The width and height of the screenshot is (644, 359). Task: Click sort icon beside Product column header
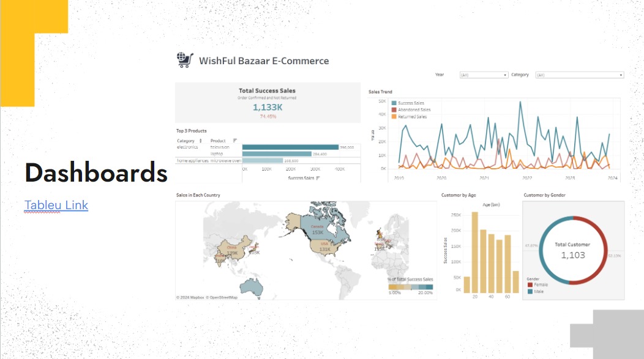coord(235,141)
